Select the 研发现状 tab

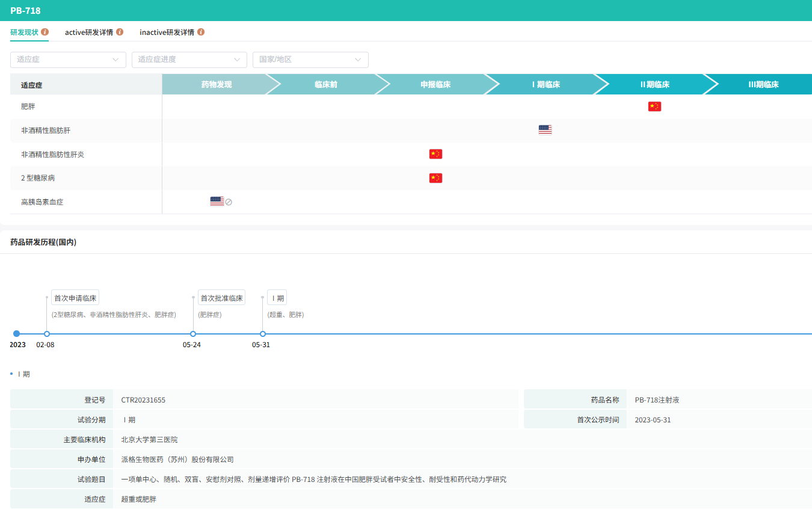click(24, 32)
